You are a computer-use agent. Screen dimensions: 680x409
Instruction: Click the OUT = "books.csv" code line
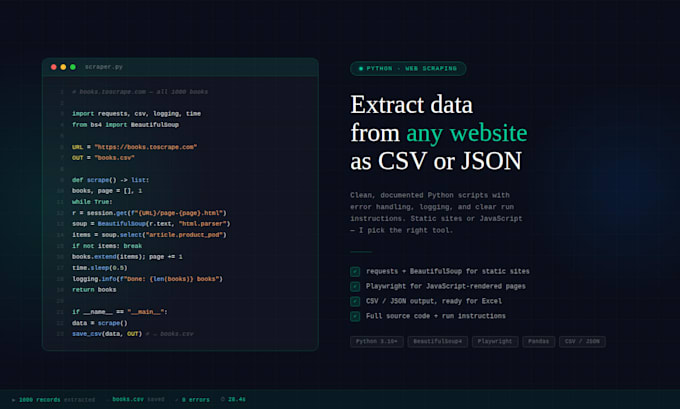pyautogui.click(x=103, y=158)
